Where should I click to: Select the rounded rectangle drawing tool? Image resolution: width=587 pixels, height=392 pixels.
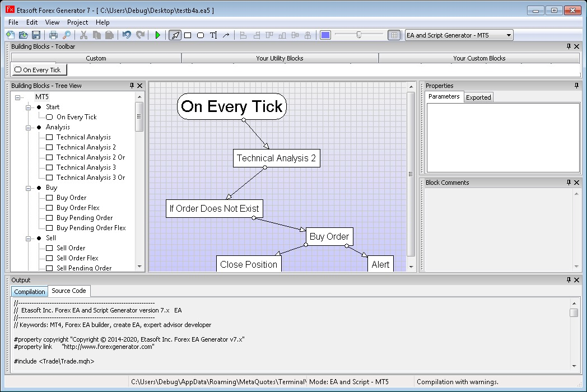[201, 35]
